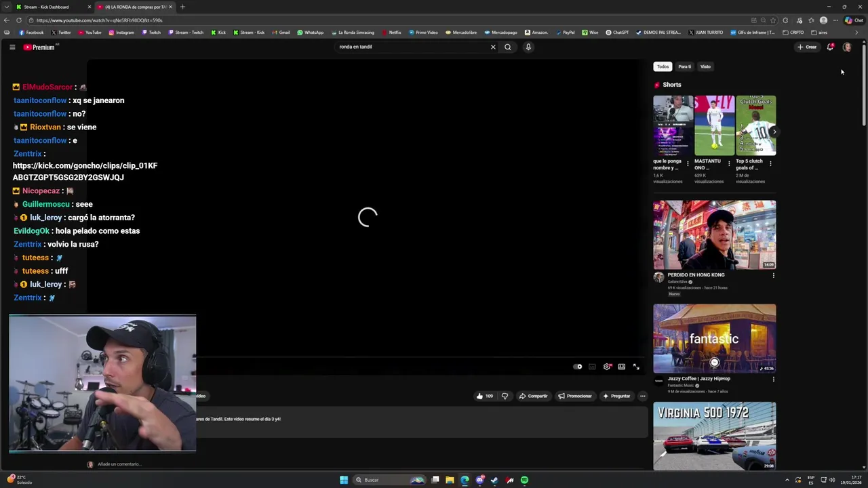The image size is (868, 488).
Task: Open options for 'que le ponga nombre' Short
Action: click(688, 163)
